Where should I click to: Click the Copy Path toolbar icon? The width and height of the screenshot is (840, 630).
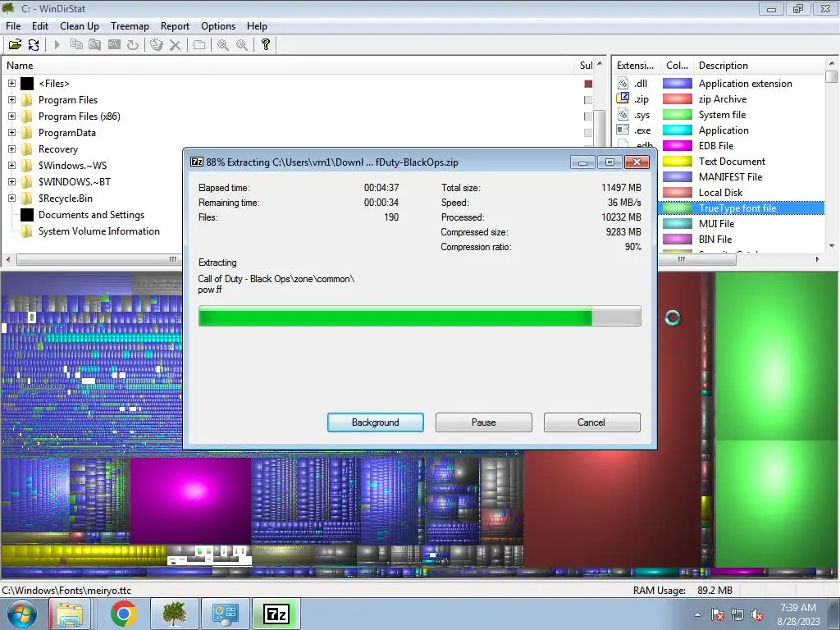(76, 44)
